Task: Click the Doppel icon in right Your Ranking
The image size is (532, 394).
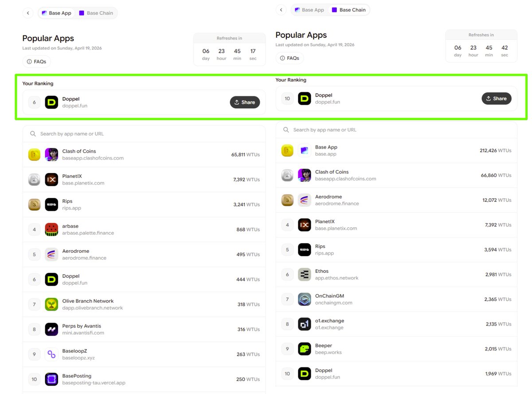Action: point(305,98)
